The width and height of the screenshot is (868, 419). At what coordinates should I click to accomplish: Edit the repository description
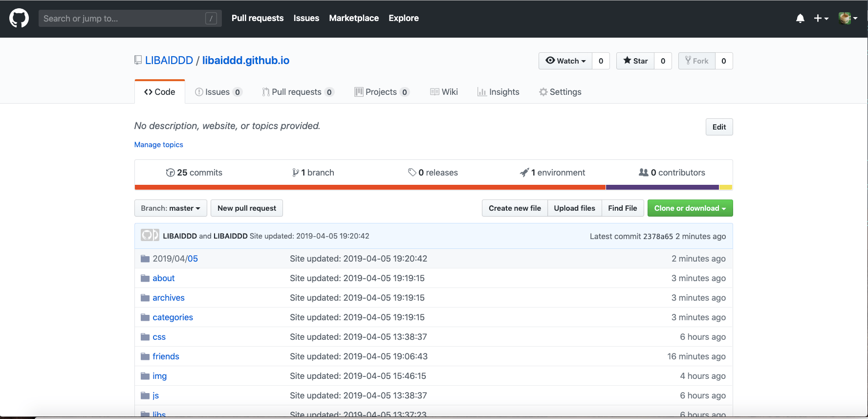pos(719,127)
